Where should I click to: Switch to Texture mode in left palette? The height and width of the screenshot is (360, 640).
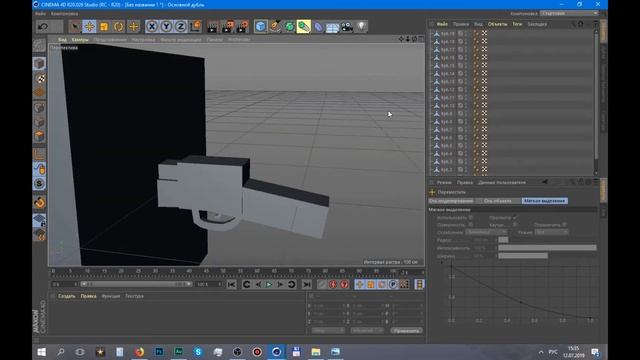click(39, 78)
